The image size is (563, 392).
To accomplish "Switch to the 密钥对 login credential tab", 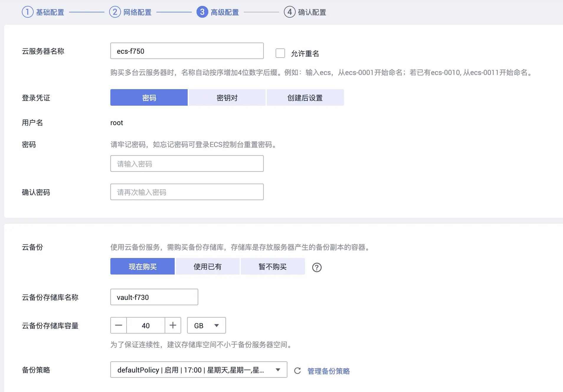I will click(227, 97).
